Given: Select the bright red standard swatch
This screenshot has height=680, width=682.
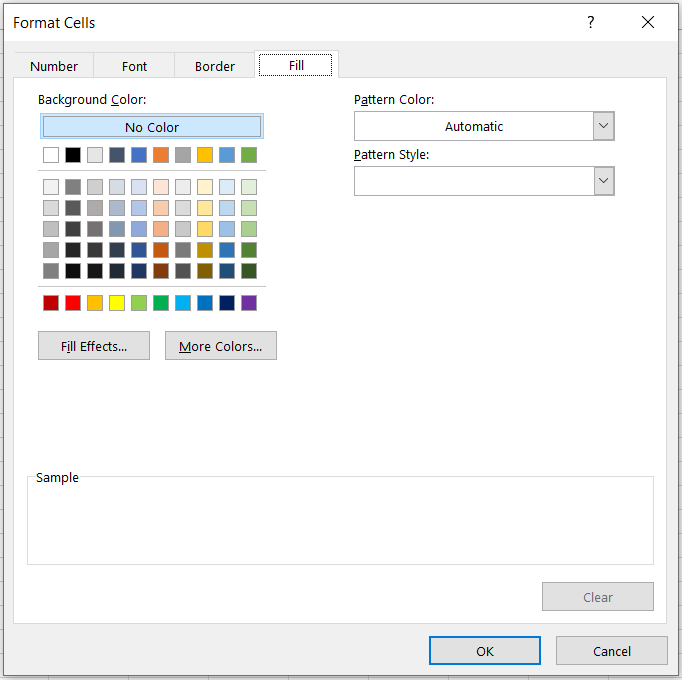Looking at the screenshot, I should click(73, 303).
